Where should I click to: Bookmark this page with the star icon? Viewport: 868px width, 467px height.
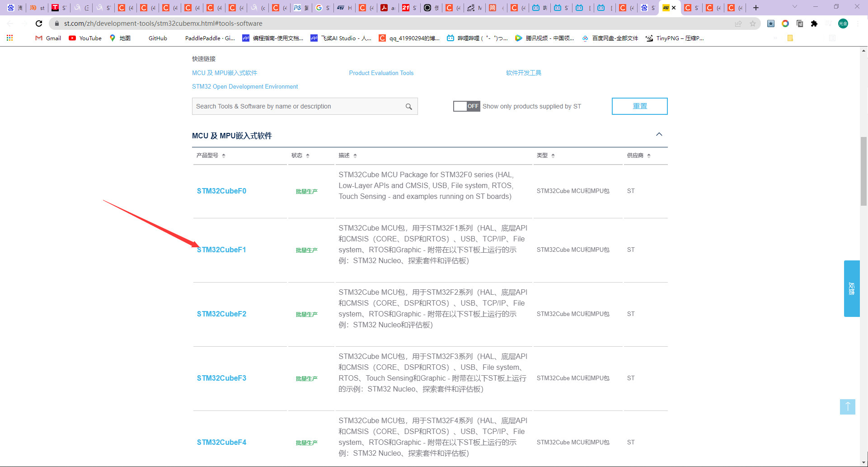[752, 24]
